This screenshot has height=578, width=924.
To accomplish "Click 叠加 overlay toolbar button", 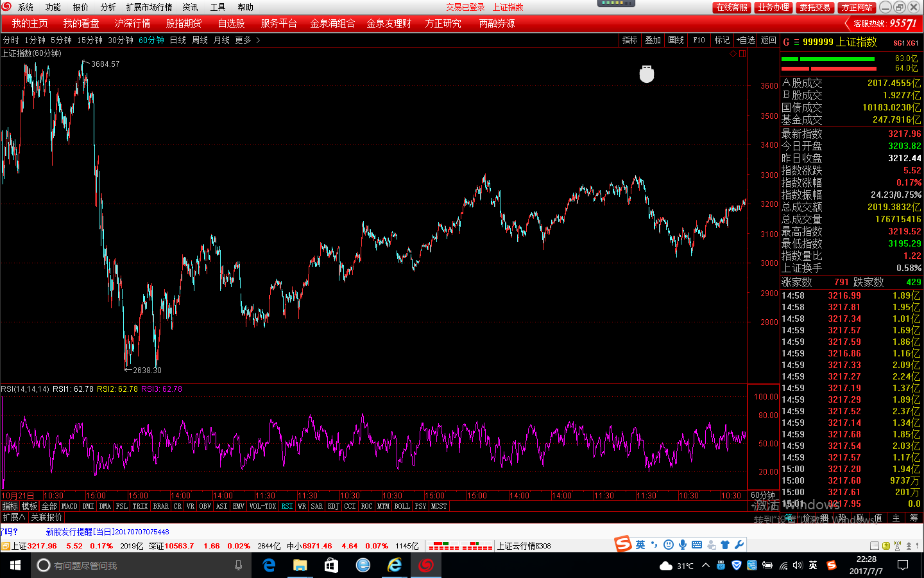I will [x=653, y=40].
